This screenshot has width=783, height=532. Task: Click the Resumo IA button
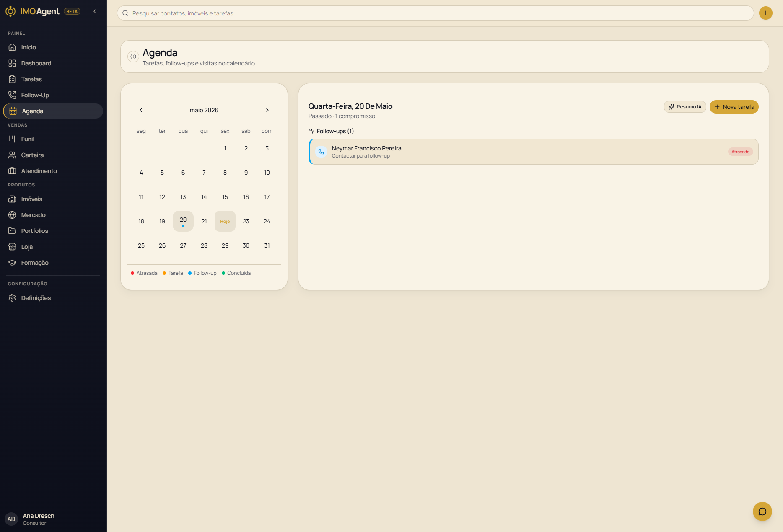pyautogui.click(x=685, y=107)
